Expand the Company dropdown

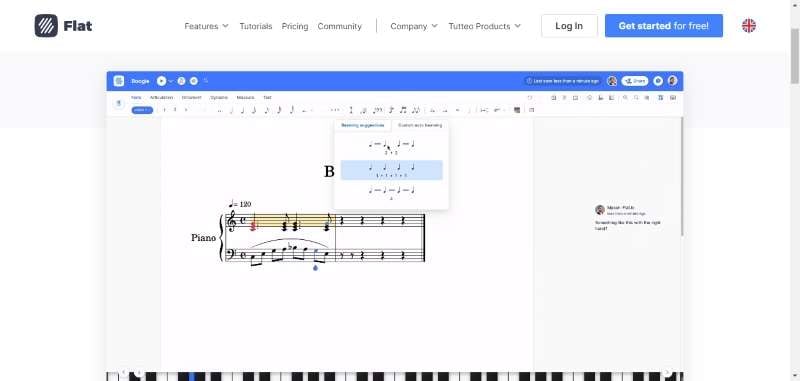(414, 26)
